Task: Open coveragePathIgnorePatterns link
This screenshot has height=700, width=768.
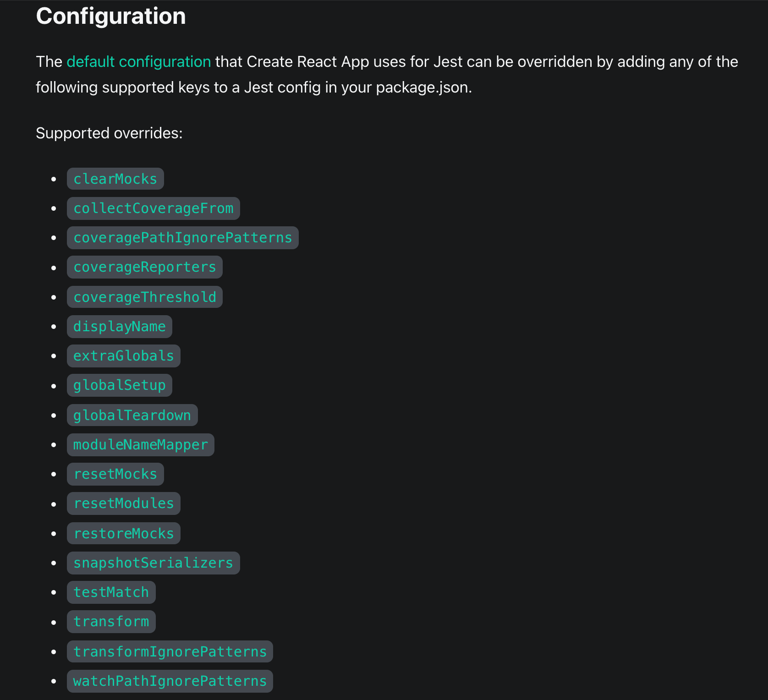Action: (183, 238)
